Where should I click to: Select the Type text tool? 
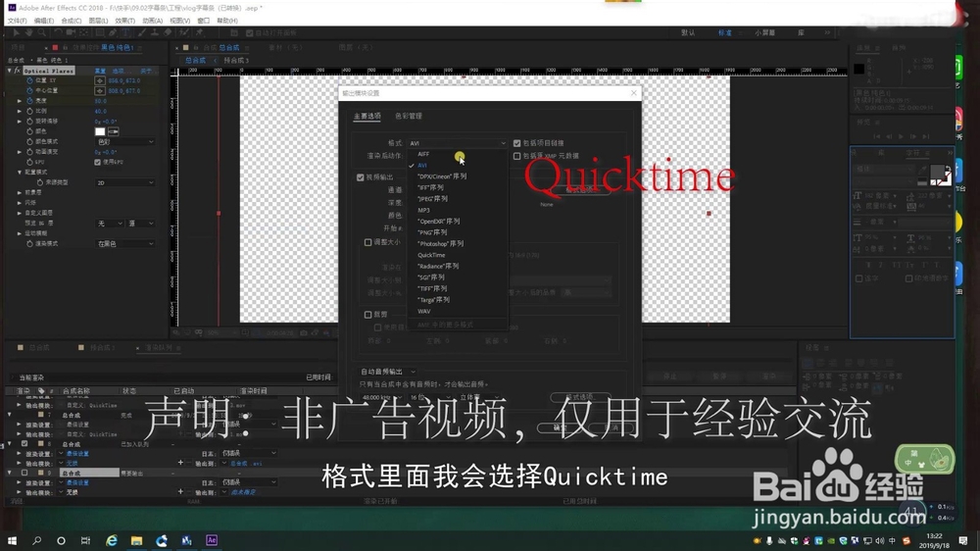[125, 32]
